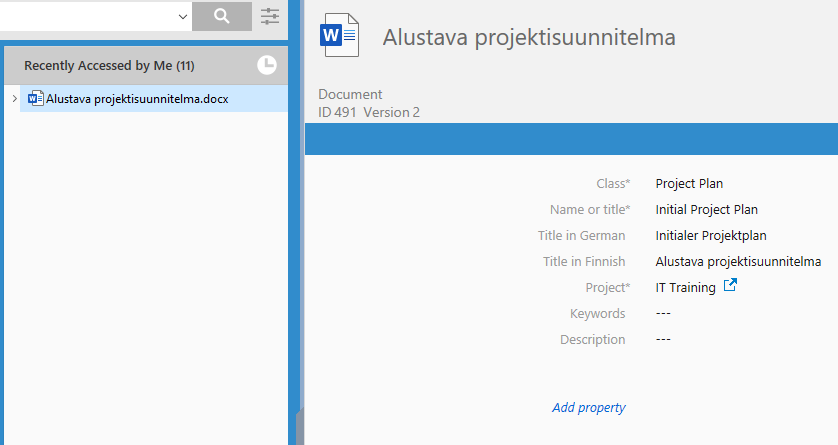Viewport: 838px width, 445px height.
Task: Select the Alustava projektisuunnitelma.docx list item
Action: 137,99
